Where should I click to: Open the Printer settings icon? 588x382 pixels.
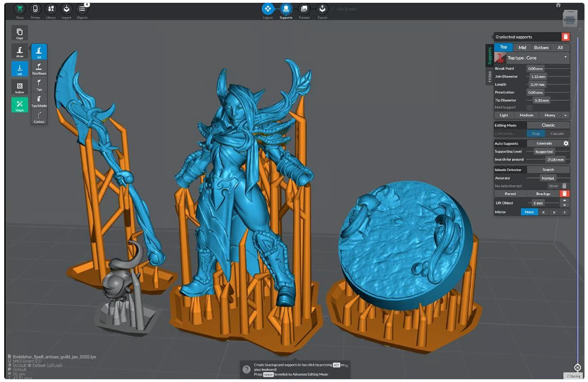click(36, 9)
